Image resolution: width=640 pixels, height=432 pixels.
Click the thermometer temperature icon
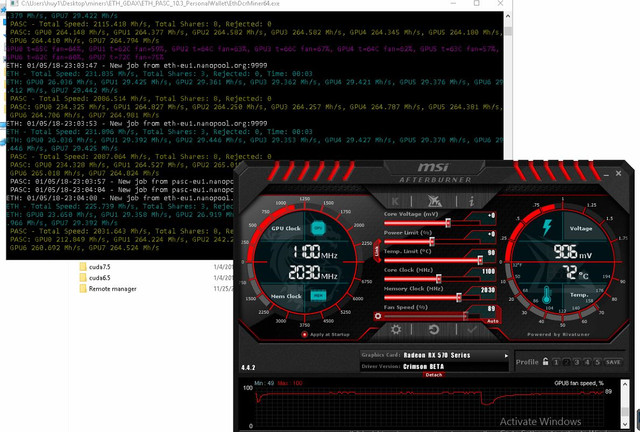[547, 295]
